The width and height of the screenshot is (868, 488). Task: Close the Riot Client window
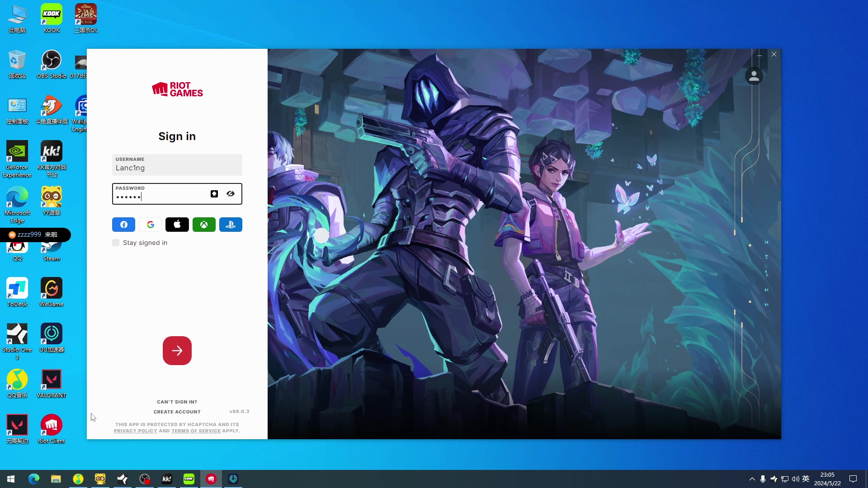pyautogui.click(x=774, y=54)
